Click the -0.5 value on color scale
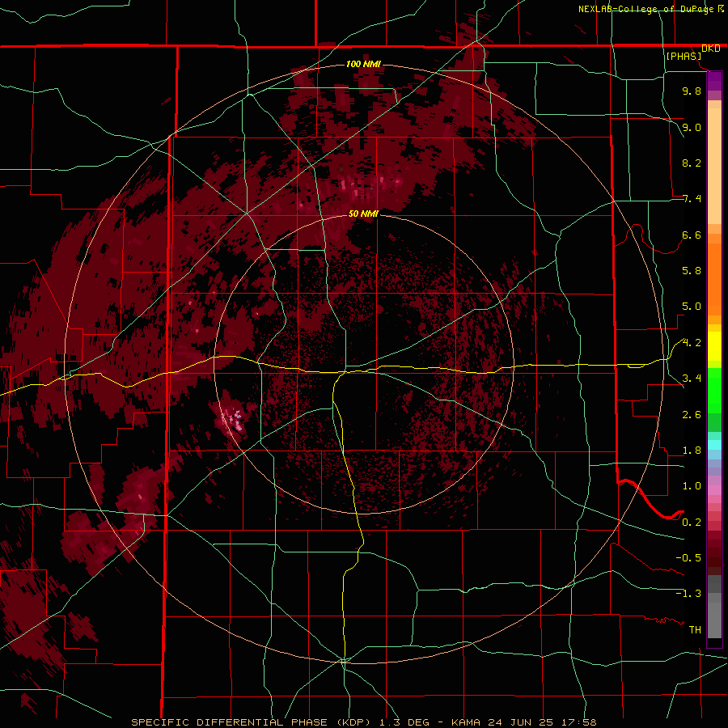 point(688,557)
